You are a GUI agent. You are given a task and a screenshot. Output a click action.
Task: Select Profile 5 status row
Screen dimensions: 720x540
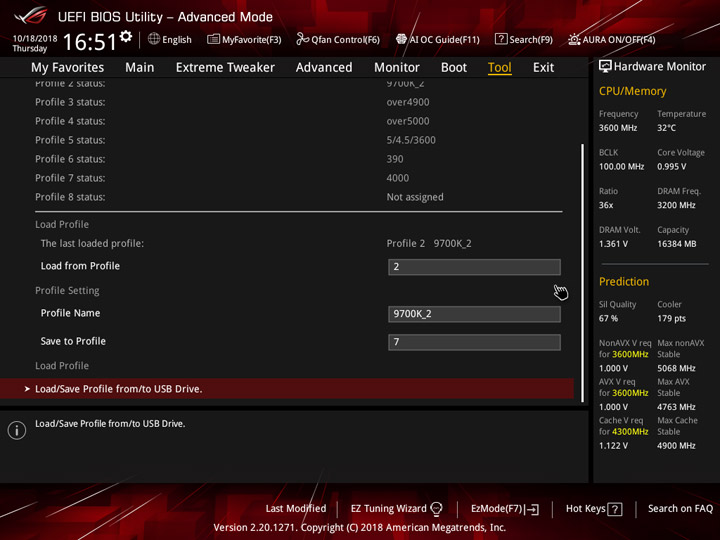pyautogui.click(x=298, y=140)
